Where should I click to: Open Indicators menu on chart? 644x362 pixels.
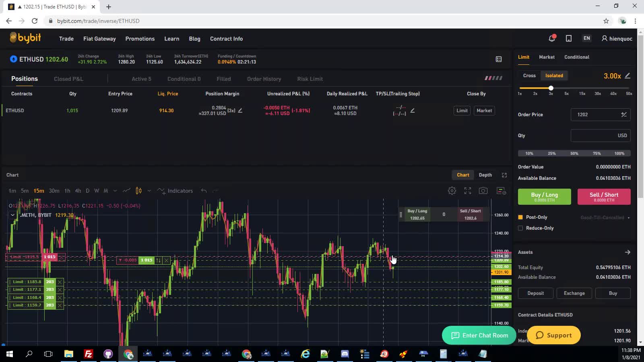[x=175, y=191]
